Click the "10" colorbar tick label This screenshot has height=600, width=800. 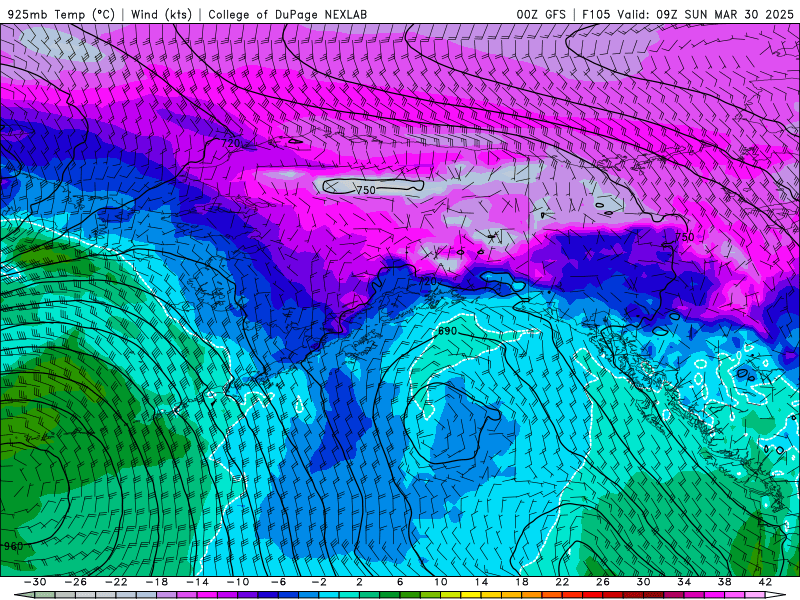pyautogui.click(x=440, y=582)
